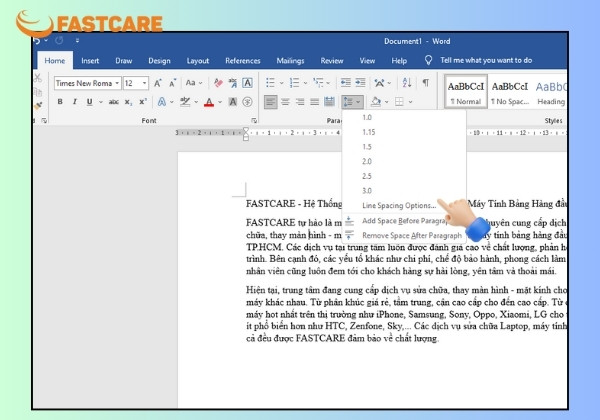Click Increase Indent
Image resolution: width=600 pixels, height=420 pixels.
(360, 83)
